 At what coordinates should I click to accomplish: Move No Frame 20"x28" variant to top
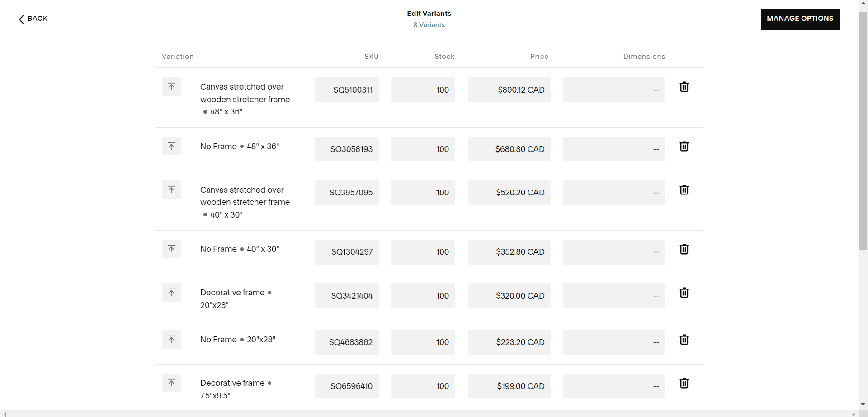171,339
